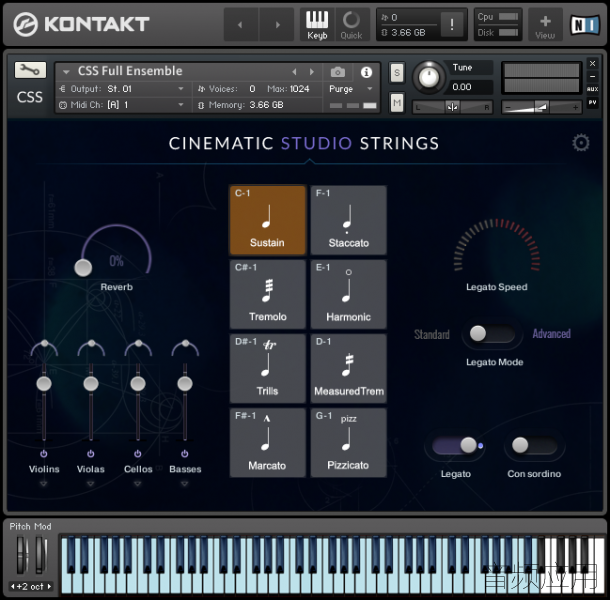Disable the Legato switch

click(456, 446)
